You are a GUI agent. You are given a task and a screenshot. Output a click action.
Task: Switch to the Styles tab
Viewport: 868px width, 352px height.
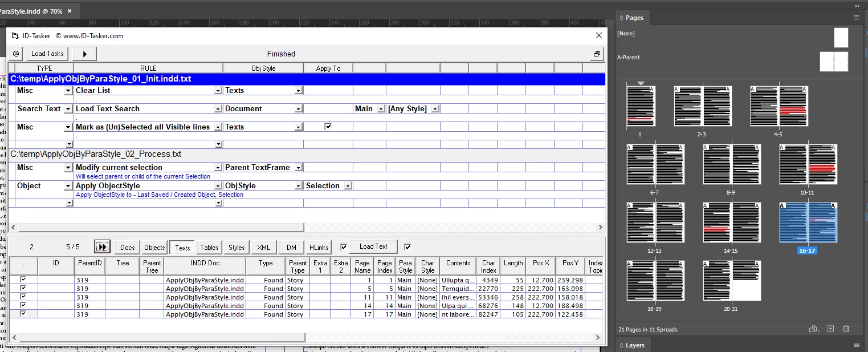(237, 247)
